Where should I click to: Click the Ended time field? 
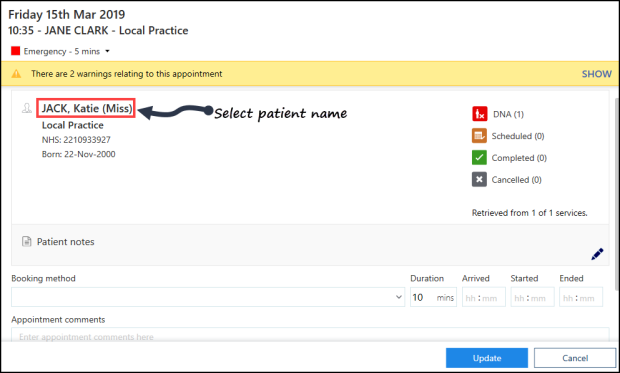[581, 297]
